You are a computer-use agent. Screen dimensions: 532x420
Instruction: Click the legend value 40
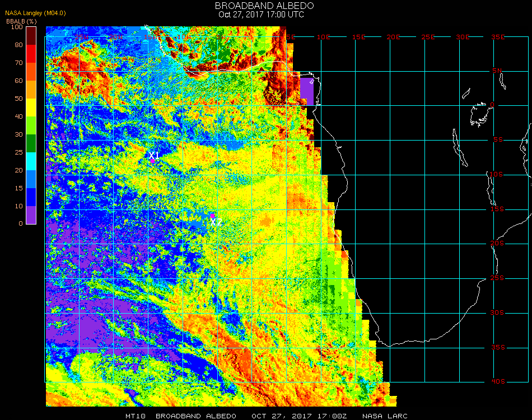click(x=18, y=116)
